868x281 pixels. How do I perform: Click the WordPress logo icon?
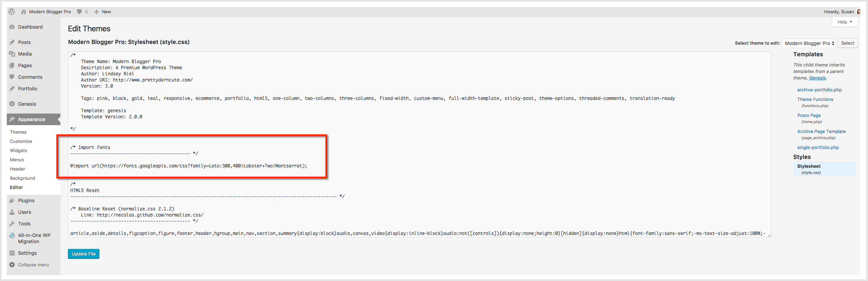click(12, 12)
